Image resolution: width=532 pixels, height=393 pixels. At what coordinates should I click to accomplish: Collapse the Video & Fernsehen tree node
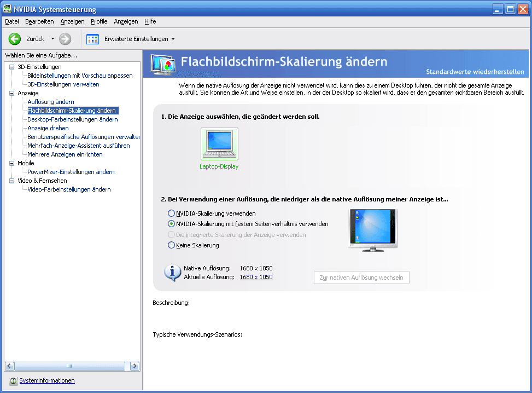(x=12, y=181)
